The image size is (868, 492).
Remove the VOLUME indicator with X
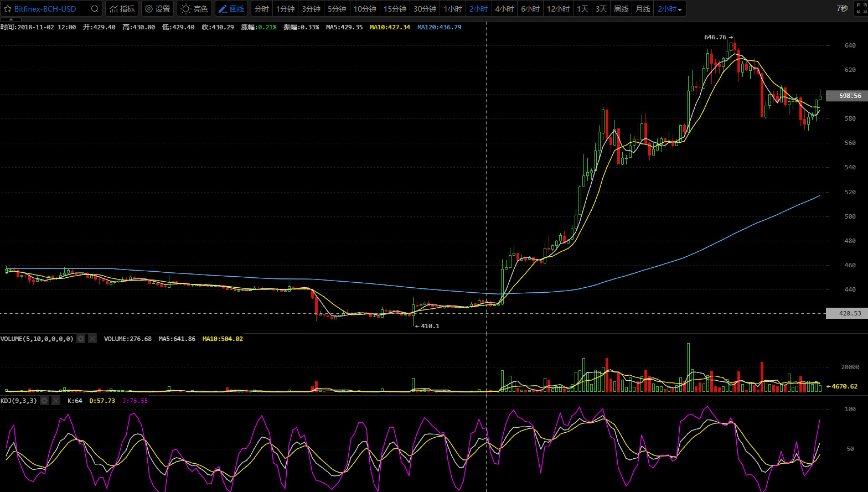click(92, 339)
